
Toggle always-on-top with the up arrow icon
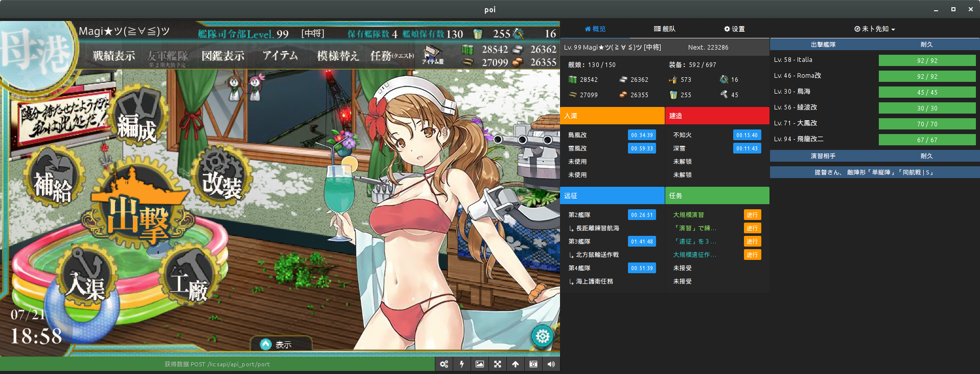tap(515, 364)
